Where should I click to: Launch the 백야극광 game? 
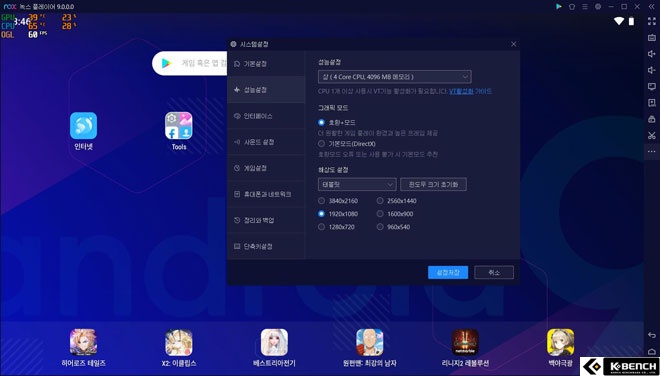tap(561, 342)
